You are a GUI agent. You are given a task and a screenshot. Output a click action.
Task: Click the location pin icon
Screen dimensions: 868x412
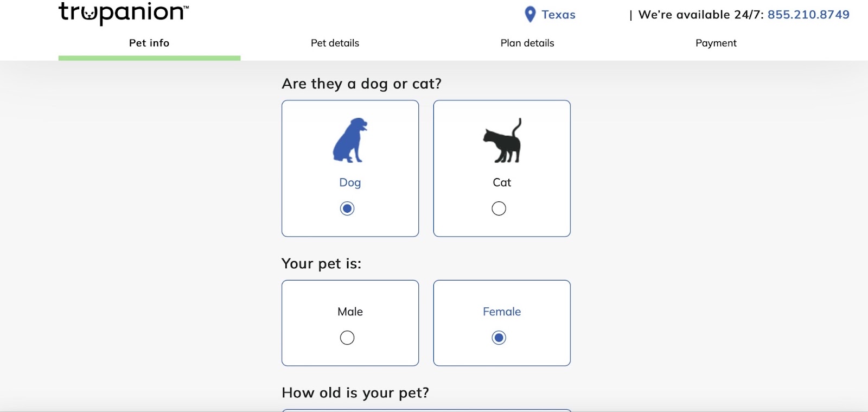530,15
